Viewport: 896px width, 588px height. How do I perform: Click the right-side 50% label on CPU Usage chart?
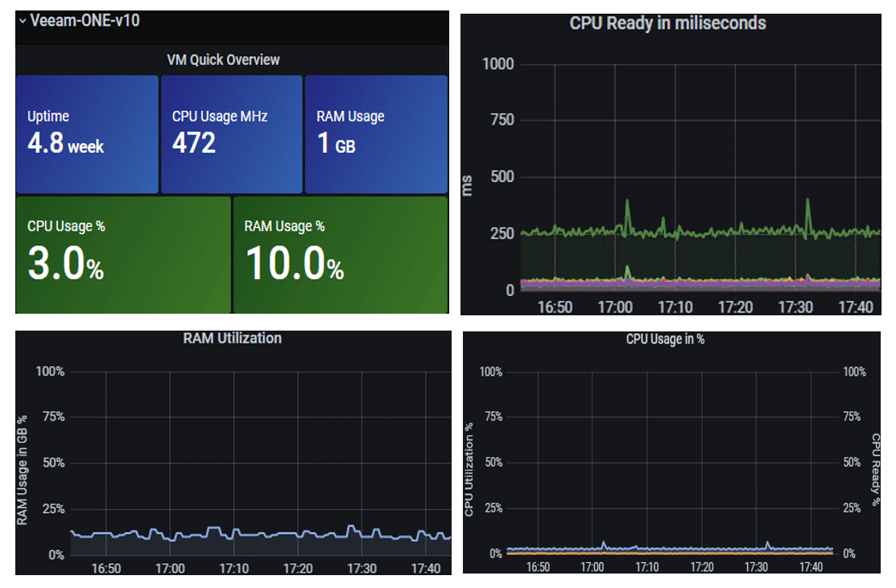click(x=852, y=463)
